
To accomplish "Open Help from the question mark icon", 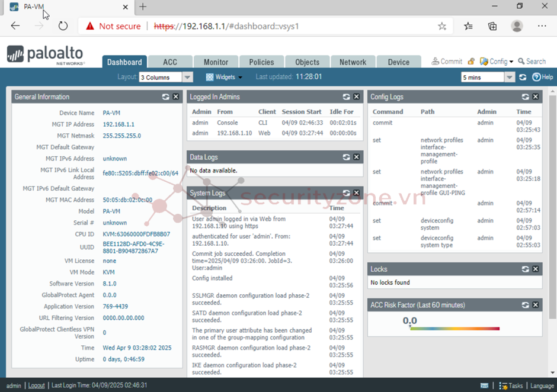I will (x=542, y=77).
